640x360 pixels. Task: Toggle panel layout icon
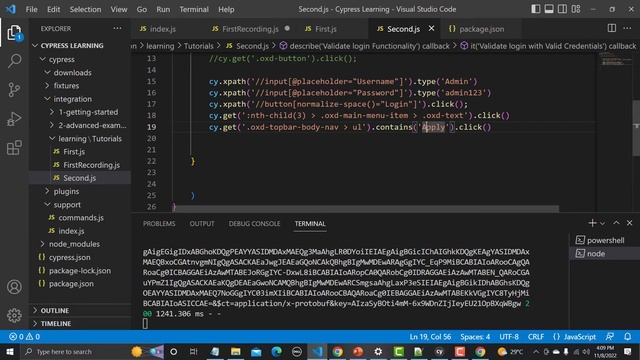tap(549, 9)
